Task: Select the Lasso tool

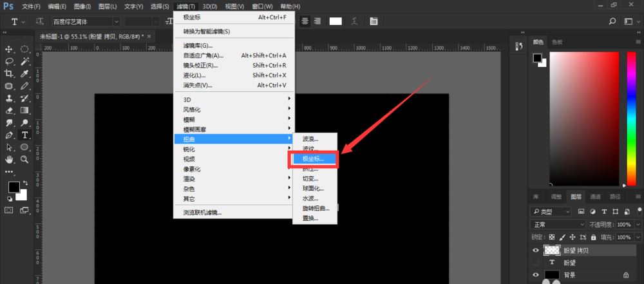Action: coord(9,61)
